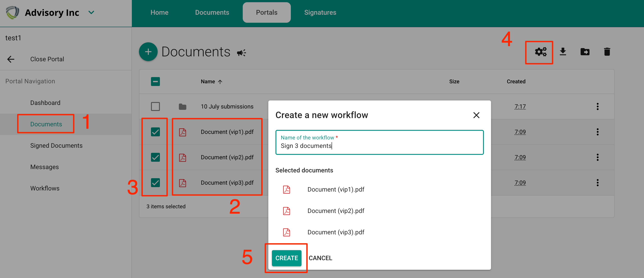This screenshot has height=278, width=644.
Task: Open the Advisory Inc organization dropdown
Action: [91, 12]
